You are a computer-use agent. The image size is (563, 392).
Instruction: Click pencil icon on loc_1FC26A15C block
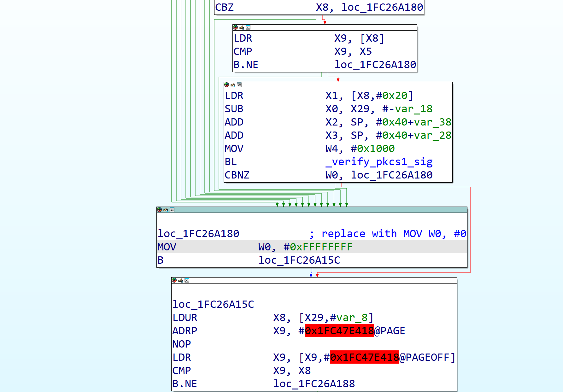[180, 280]
